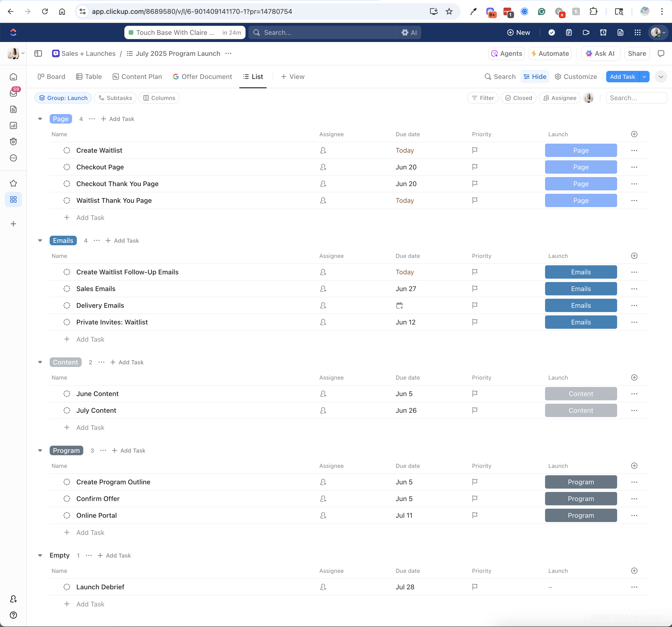Viewport: 672px width, 627px height.
Task: Open the Content Plan tab
Action: (137, 77)
